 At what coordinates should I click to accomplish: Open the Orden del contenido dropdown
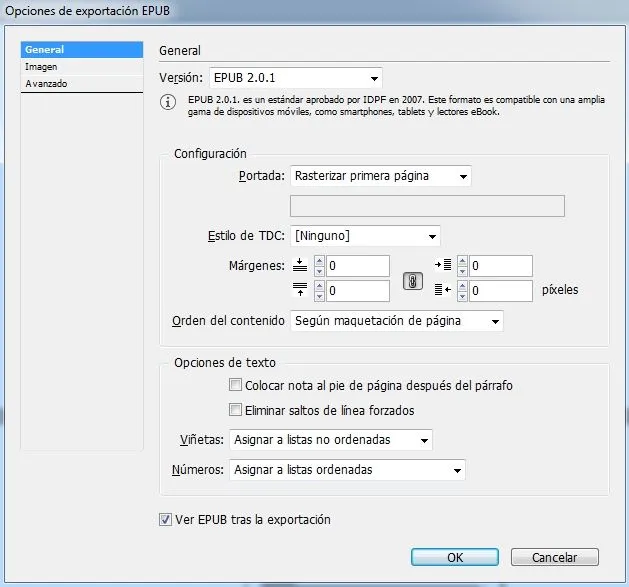[397, 321]
